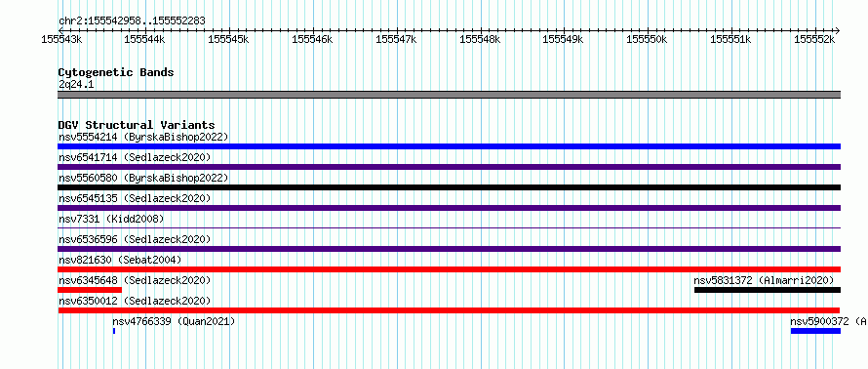
Task: Open nsv6345648 (Sedlazeck2020) label
Action: pos(135,280)
